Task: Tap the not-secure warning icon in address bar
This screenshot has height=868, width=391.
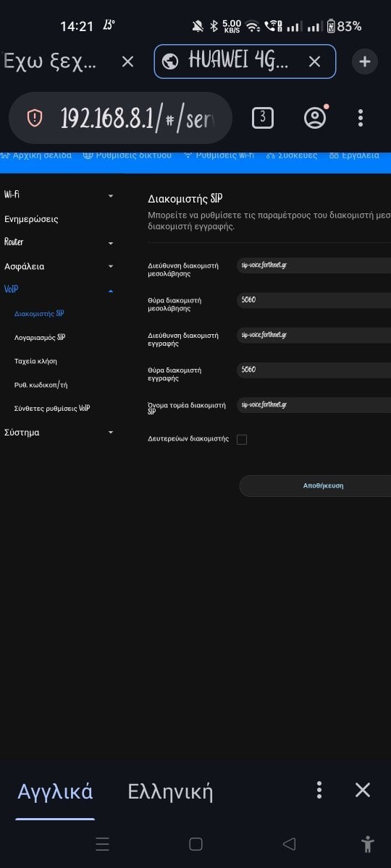Action: tap(35, 118)
